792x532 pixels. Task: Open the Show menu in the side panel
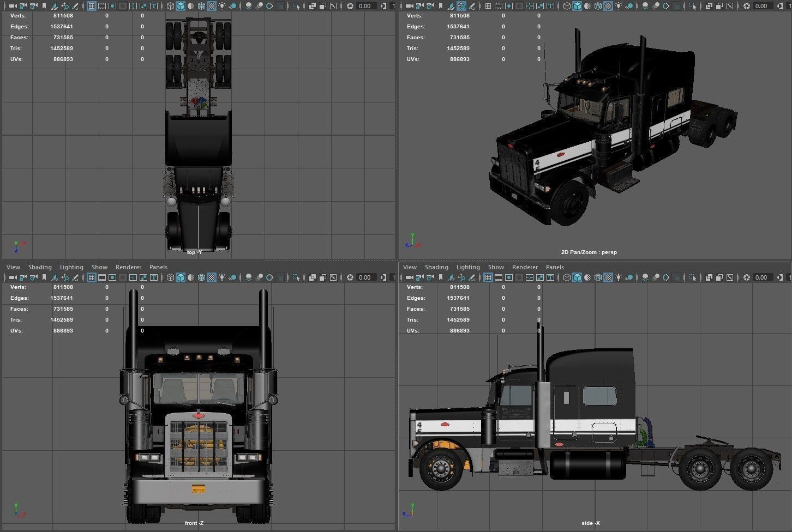click(x=496, y=267)
